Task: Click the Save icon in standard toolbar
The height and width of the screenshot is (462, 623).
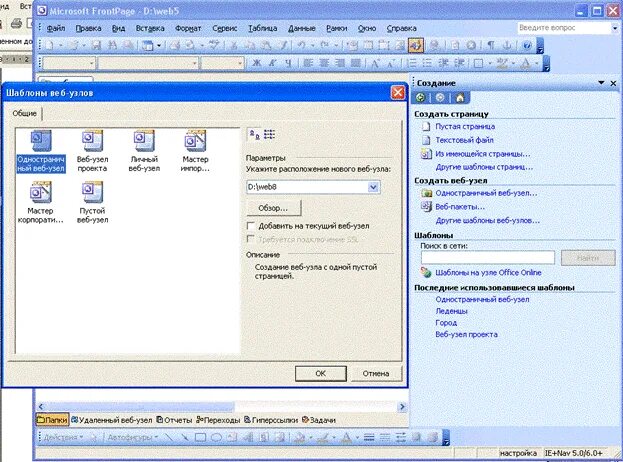Action: [x=96, y=45]
